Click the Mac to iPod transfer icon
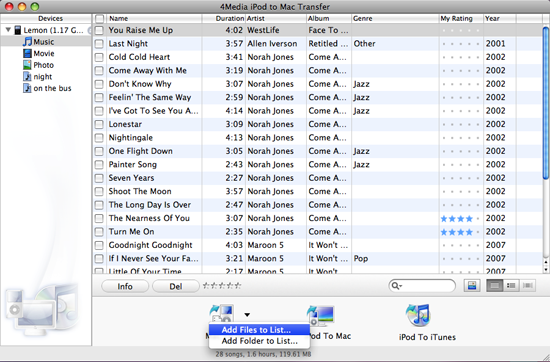The height and width of the screenshot is (362, 550). pyautogui.click(x=222, y=313)
